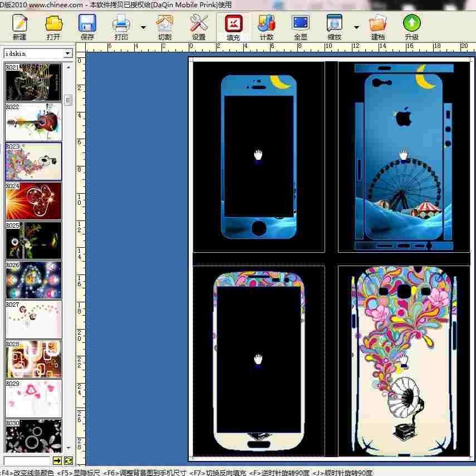This screenshot has width=476, height=476.
Task: Click the green refresh icon button
Action: (68, 460)
